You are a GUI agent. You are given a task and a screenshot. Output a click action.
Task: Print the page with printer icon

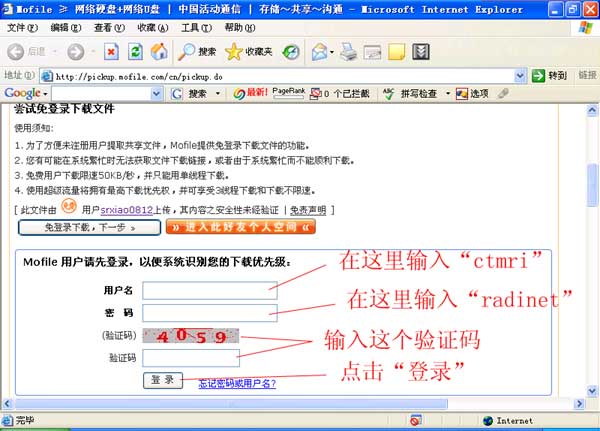tap(348, 52)
